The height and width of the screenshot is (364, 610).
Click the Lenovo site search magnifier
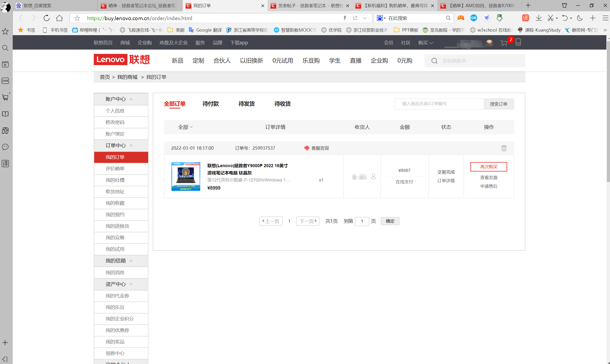click(x=434, y=61)
